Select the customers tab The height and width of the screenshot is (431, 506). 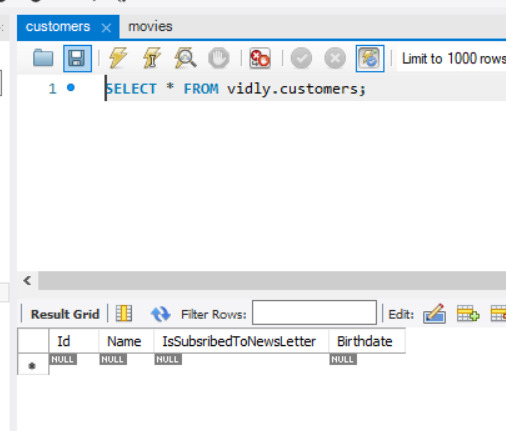pyautogui.click(x=58, y=27)
